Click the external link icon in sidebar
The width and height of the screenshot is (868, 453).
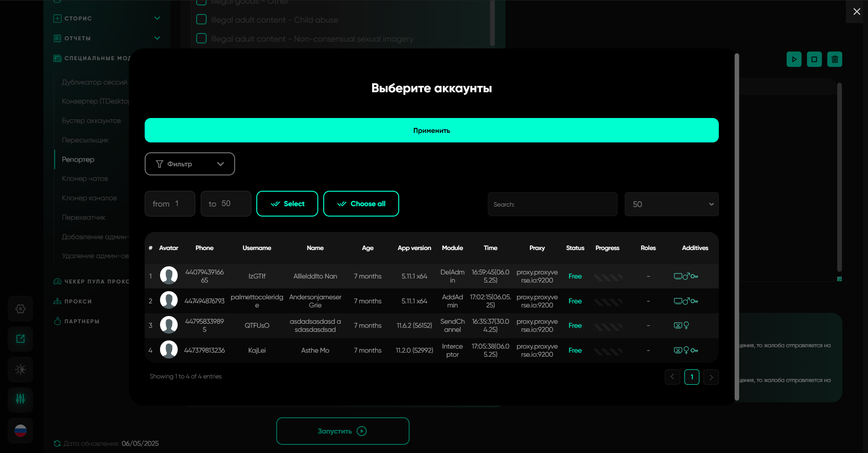(x=20, y=339)
